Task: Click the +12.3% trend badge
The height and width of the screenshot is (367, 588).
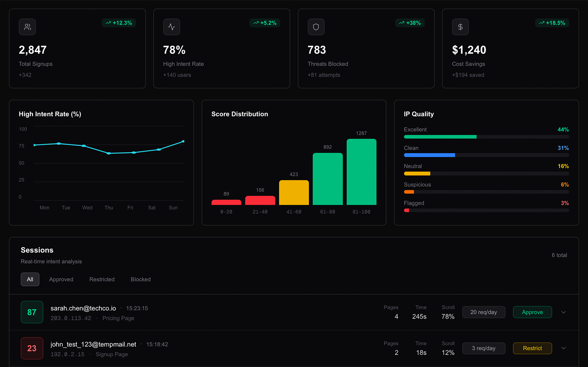Action: (x=119, y=23)
